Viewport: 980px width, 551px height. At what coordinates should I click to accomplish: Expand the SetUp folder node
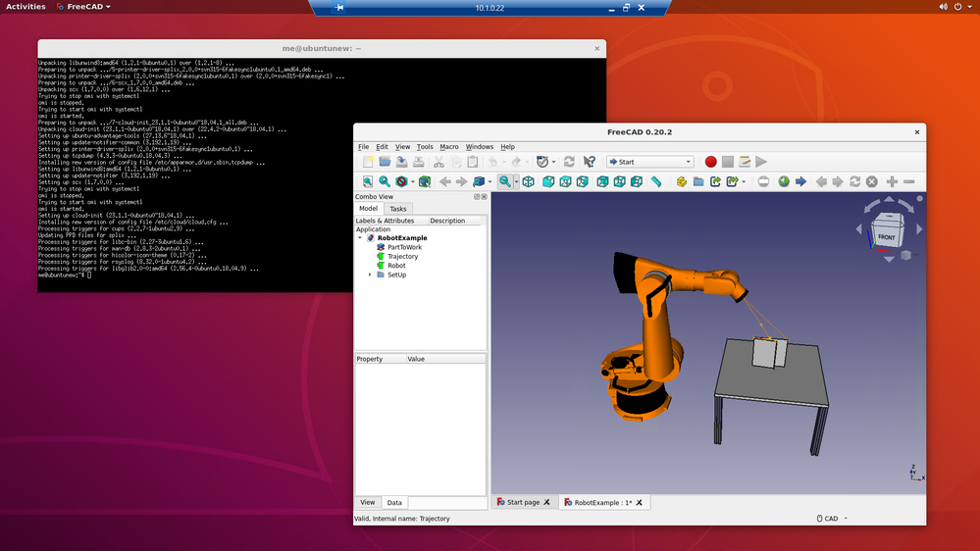[x=370, y=275]
